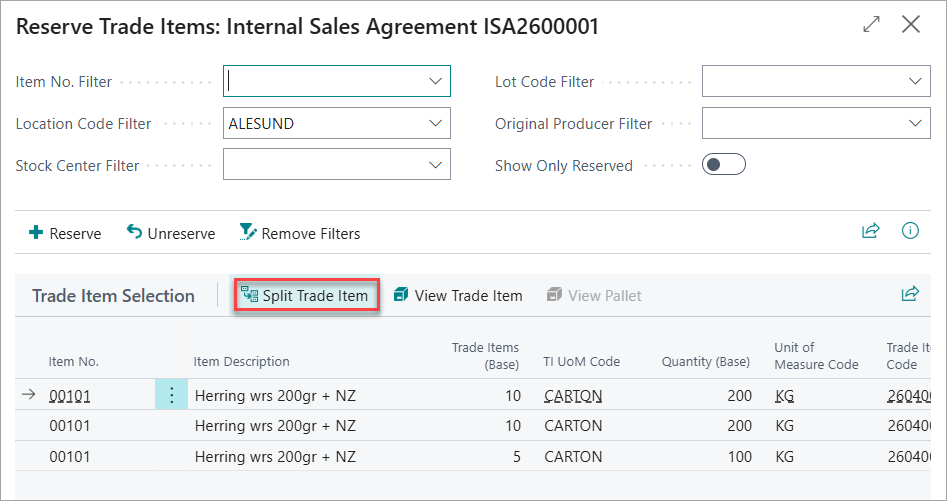Expand the Location Code Filter dropdown
Screen dimensions: 947x501
click(x=435, y=123)
